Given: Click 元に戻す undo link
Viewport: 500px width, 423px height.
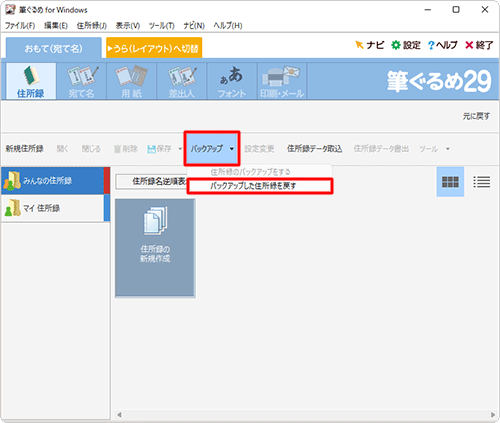Looking at the screenshot, I should click(476, 116).
